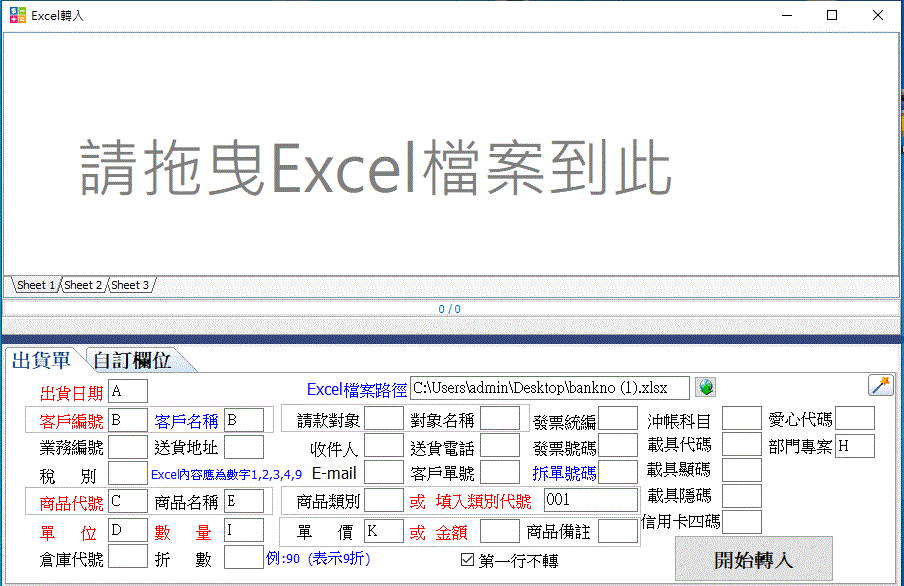Switch to Sheet 2 tab
The image size is (904, 586).
click(83, 285)
